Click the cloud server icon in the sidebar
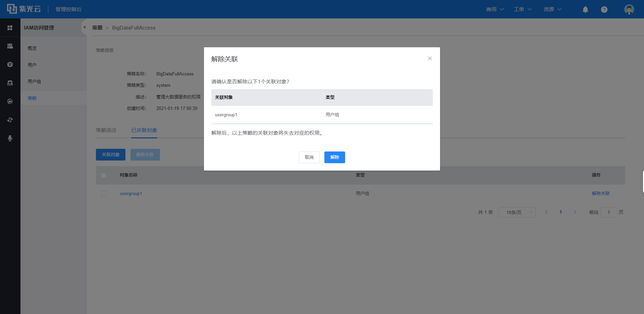Image resolution: width=644 pixels, height=314 pixels. pos(10,46)
